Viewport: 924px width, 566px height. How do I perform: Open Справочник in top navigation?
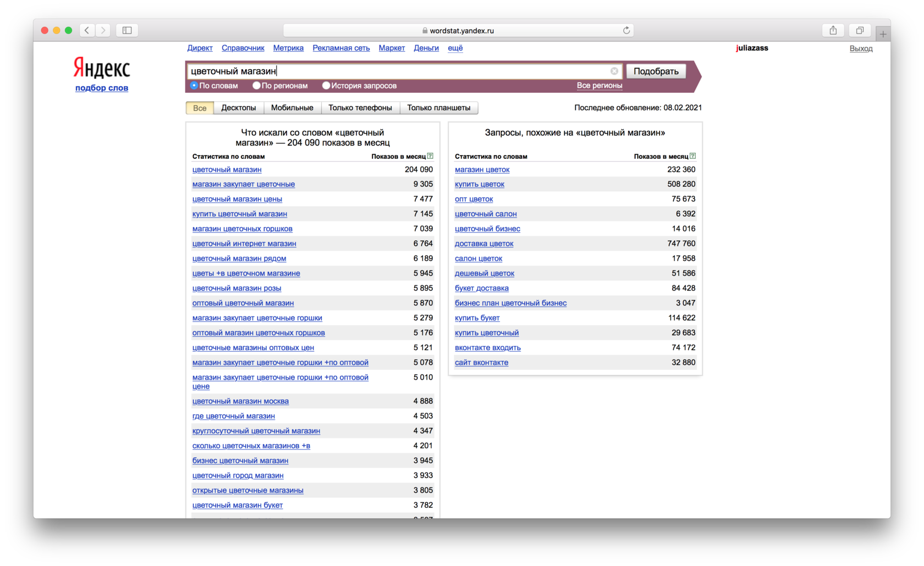(243, 48)
